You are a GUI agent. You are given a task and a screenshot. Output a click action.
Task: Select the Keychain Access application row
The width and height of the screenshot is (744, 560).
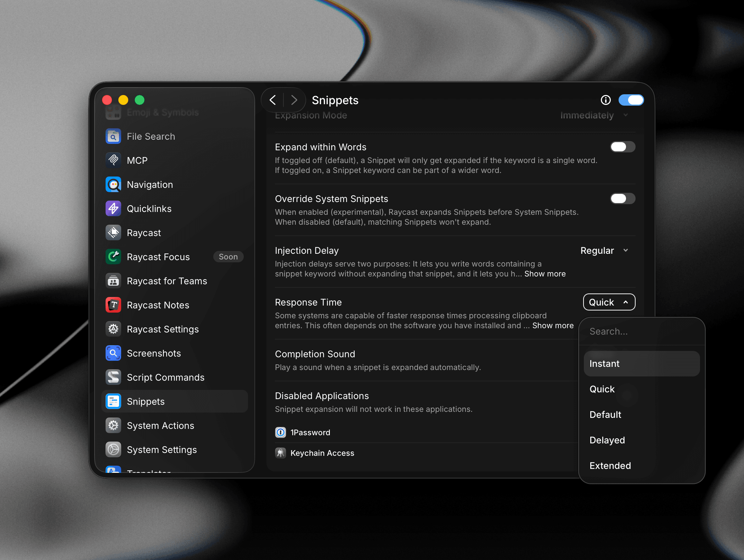click(x=427, y=453)
